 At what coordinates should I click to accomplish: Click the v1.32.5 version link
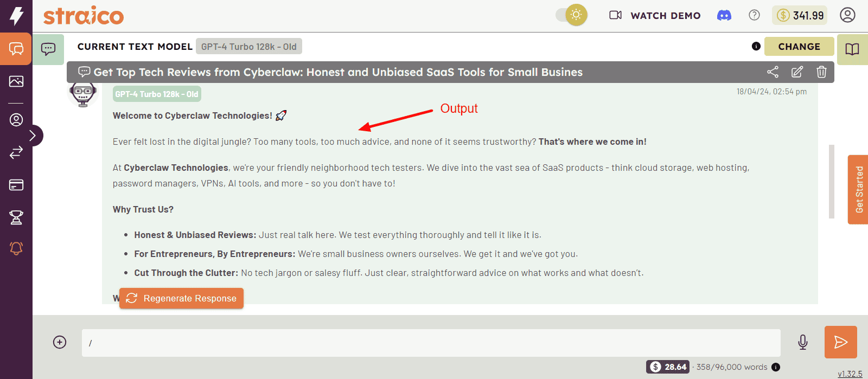coord(850,374)
